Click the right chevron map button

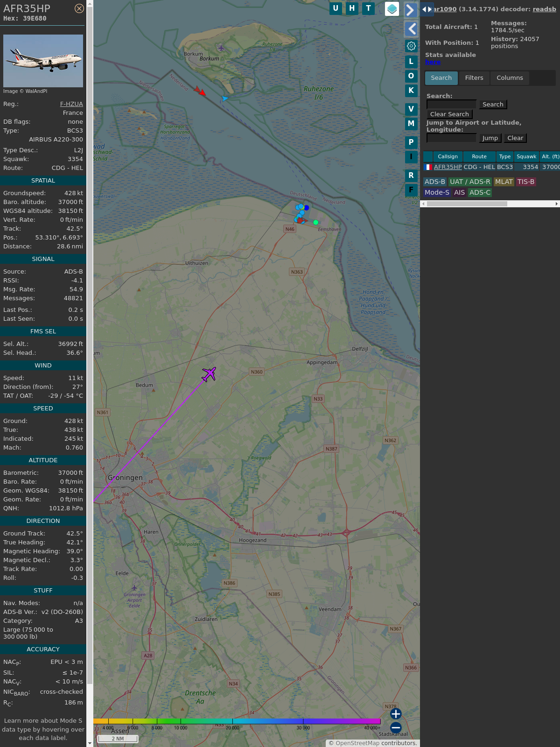tap(411, 10)
